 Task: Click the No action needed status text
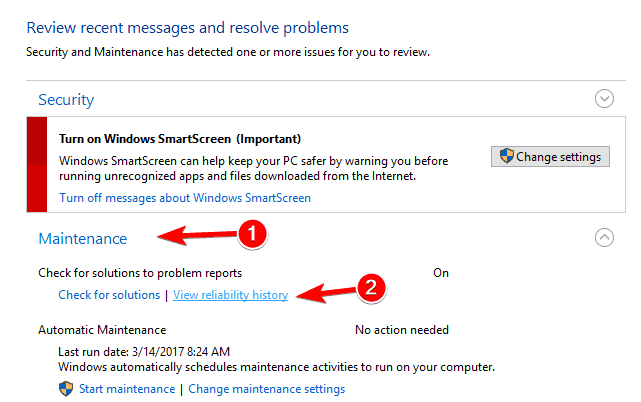[x=402, y=329]
